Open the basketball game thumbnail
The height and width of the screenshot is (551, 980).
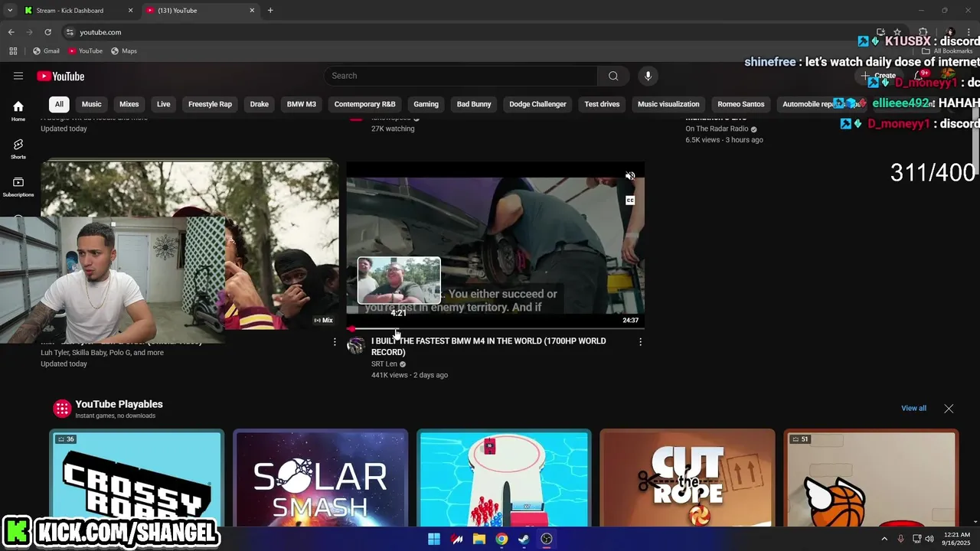point(871,478)
